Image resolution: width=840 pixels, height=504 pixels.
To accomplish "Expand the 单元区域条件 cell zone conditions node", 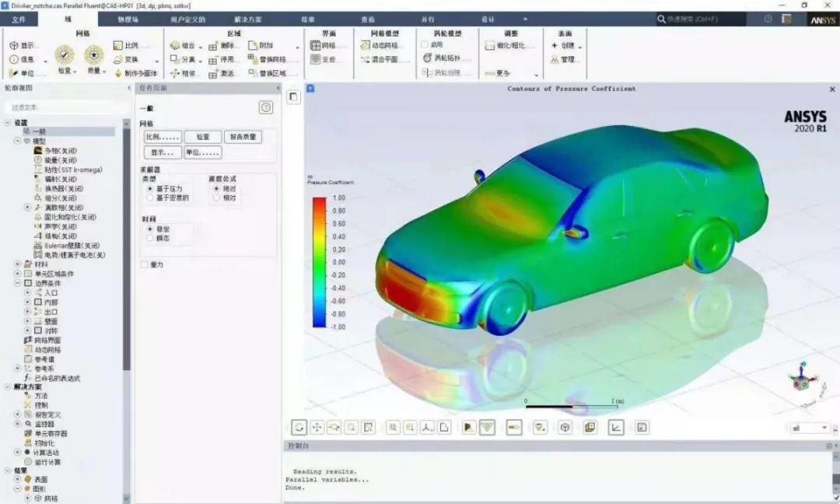I will (17, 274).
